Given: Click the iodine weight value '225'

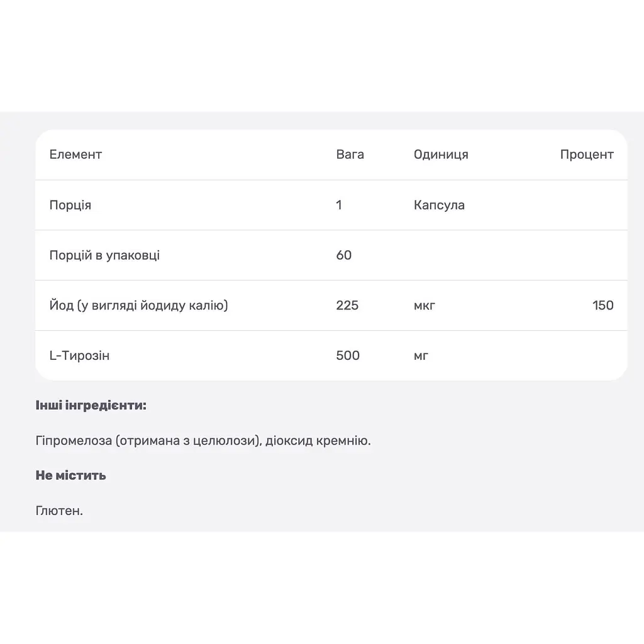Looking at the screenshot, I should point(347,305).
